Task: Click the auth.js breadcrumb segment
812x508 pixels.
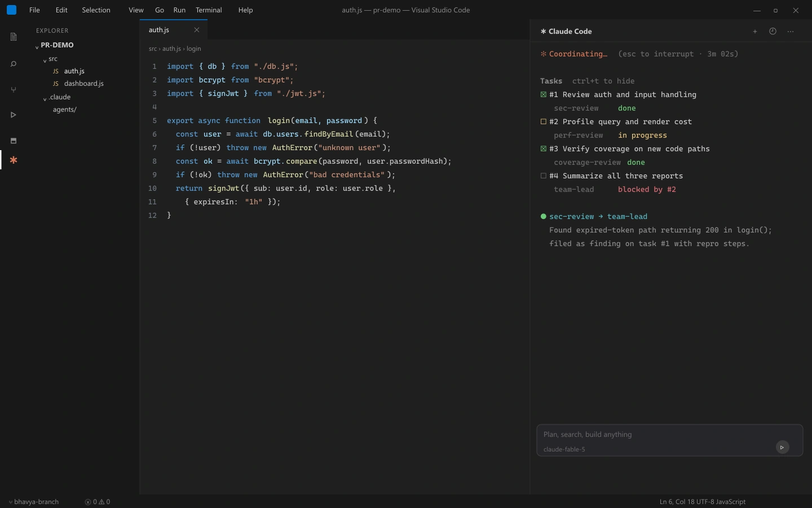Action: 171,49
